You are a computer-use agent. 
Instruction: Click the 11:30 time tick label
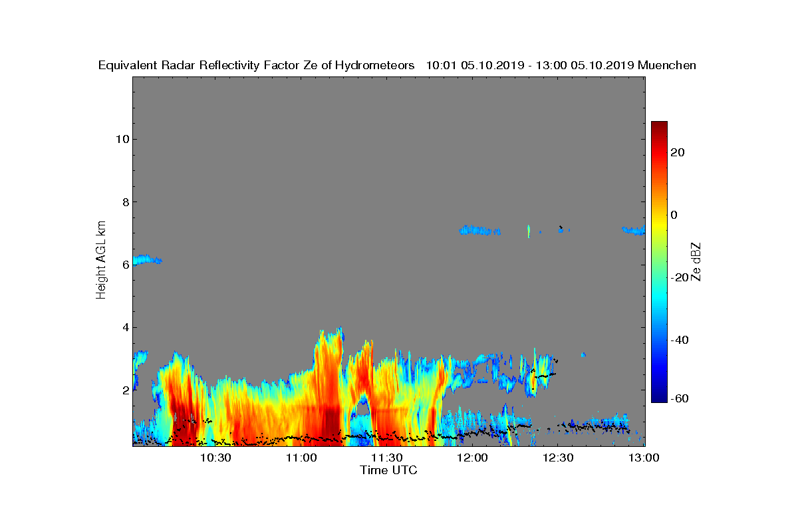[x=387, y=458]
